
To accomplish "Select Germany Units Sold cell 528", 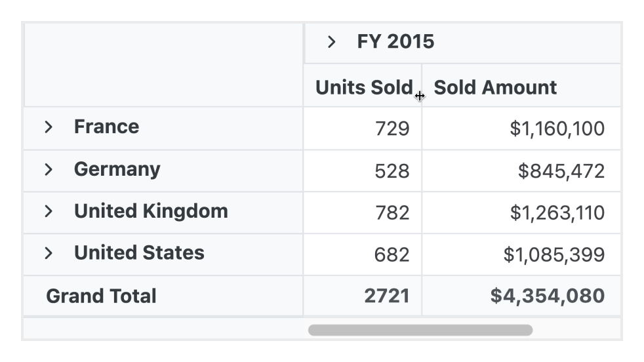I will tap(392, 171).
